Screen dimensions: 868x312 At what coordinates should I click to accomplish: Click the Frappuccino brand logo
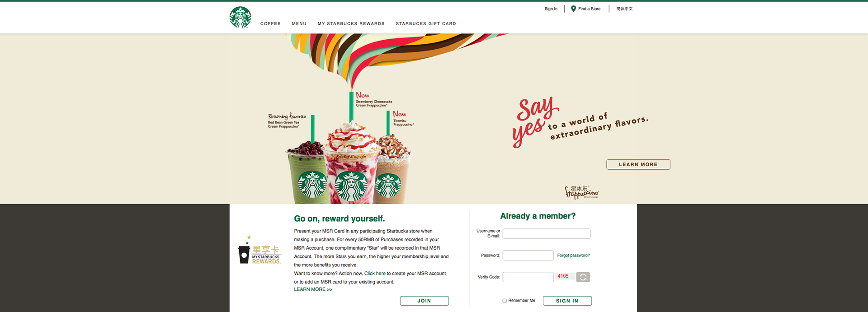(x=582, y=192)
